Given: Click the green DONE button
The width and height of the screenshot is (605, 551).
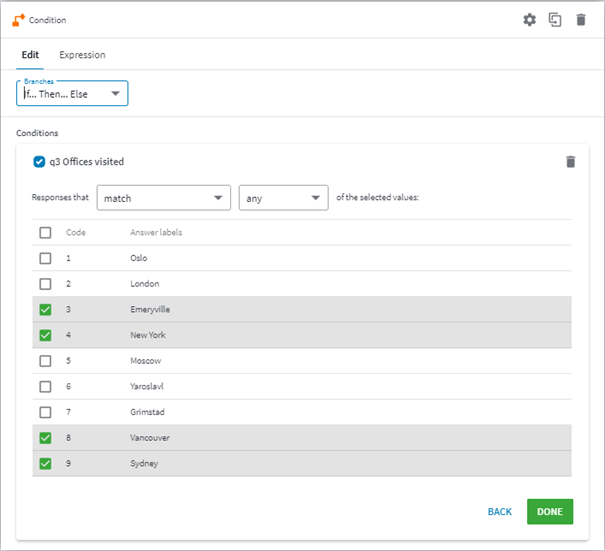Looking at the screenshot, I should [550, 512].
